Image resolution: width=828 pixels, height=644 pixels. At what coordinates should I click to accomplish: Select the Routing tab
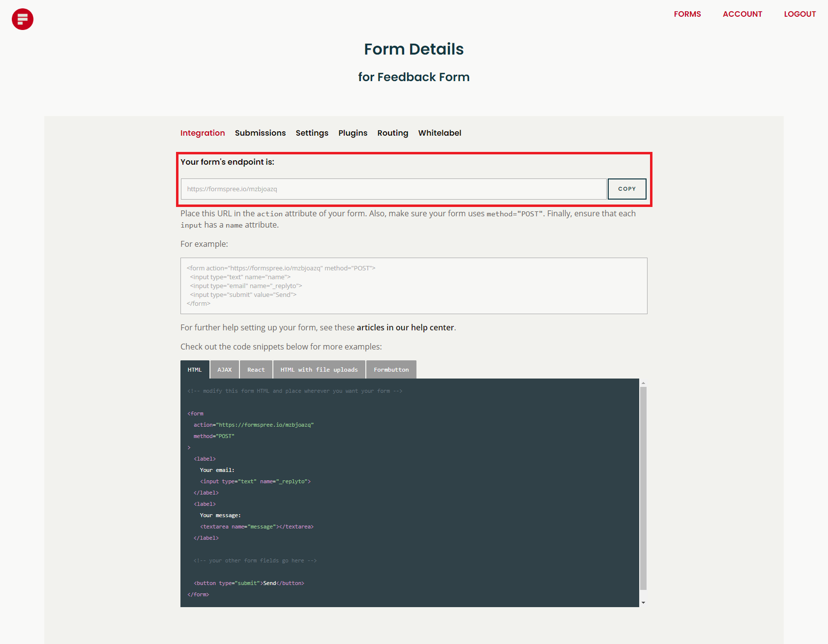coord(392,133)
